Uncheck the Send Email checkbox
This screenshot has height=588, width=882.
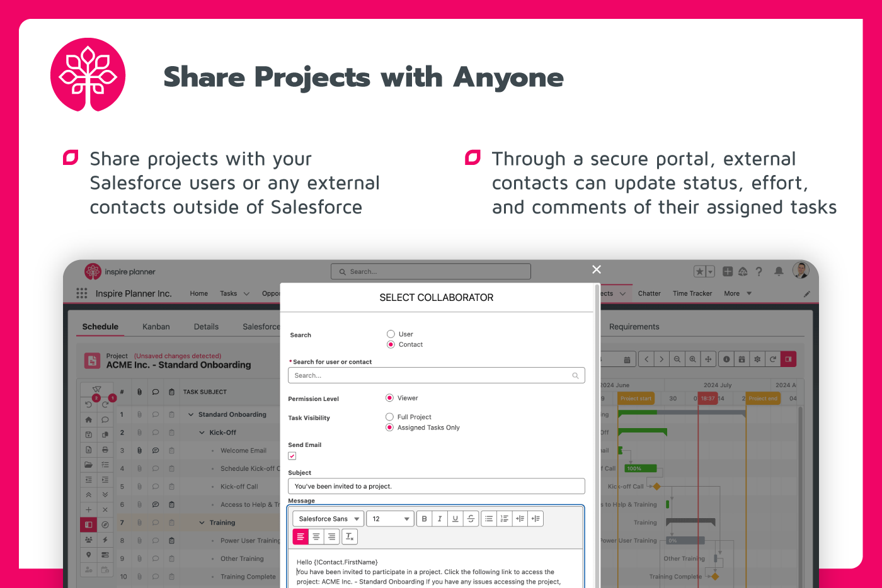pos(292,456)
